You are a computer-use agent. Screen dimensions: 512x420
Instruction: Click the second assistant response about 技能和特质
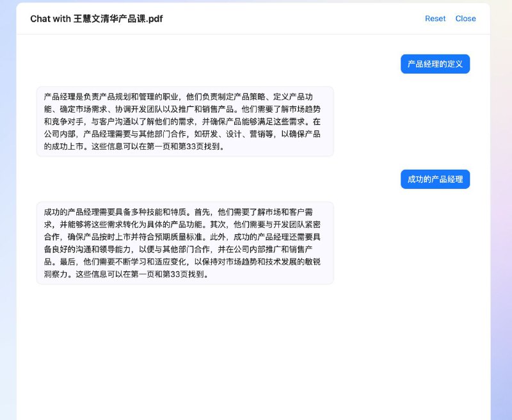click(x=186, y=241)
